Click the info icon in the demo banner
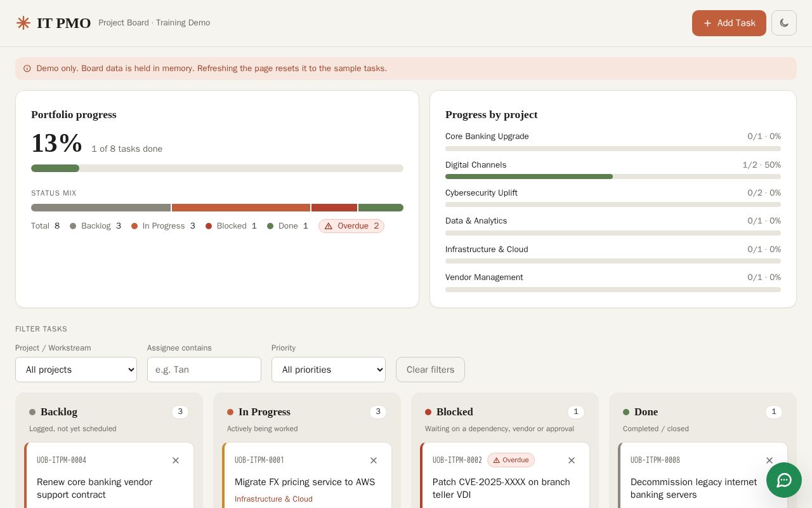Viewport: 812px width, 508px height. (x=27, y=69)
